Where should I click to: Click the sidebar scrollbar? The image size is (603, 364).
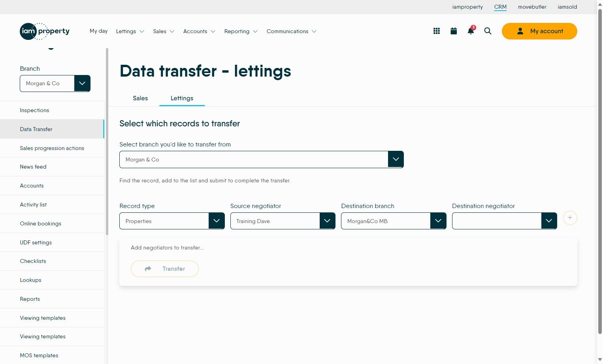pos(107,141)
